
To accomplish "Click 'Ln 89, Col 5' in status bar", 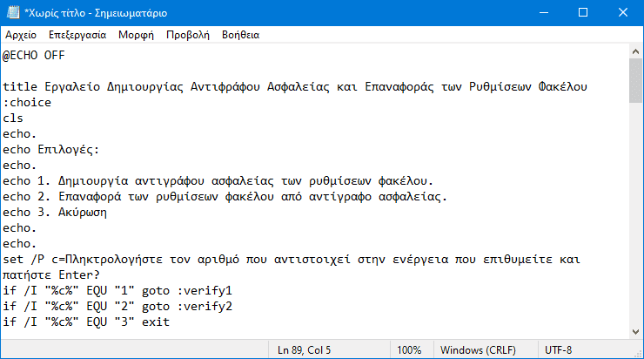I will point(304,350).
